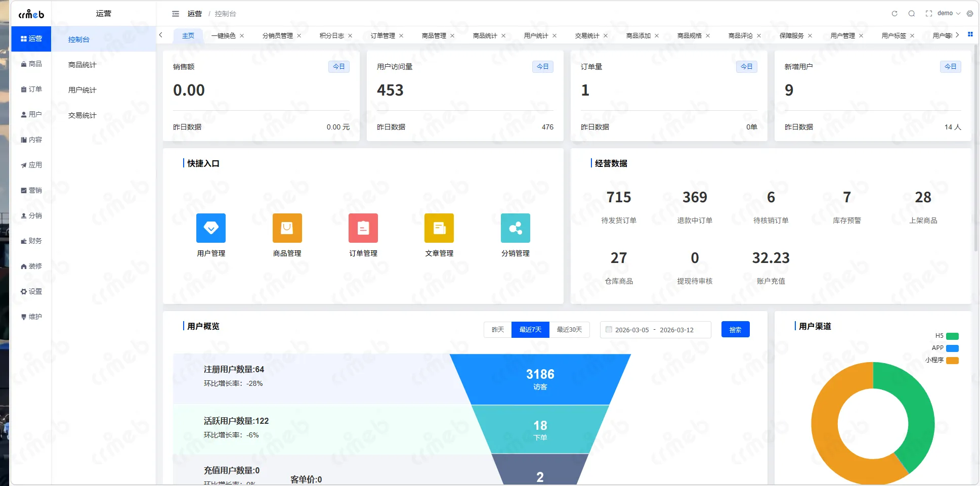Click the crmeb logo
The height and width of the screenshot is (486, 980).
pyautogui.click(x=31, y=14)
